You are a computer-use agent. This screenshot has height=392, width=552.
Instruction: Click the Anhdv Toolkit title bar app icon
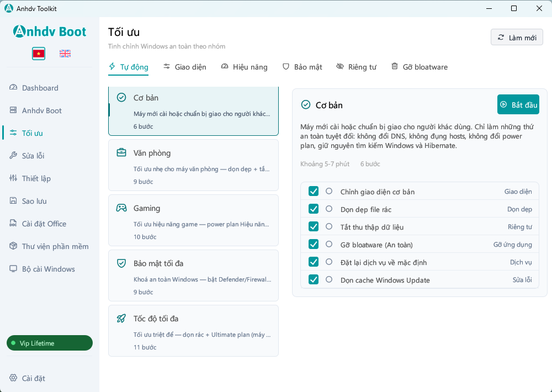pos(8,8)
